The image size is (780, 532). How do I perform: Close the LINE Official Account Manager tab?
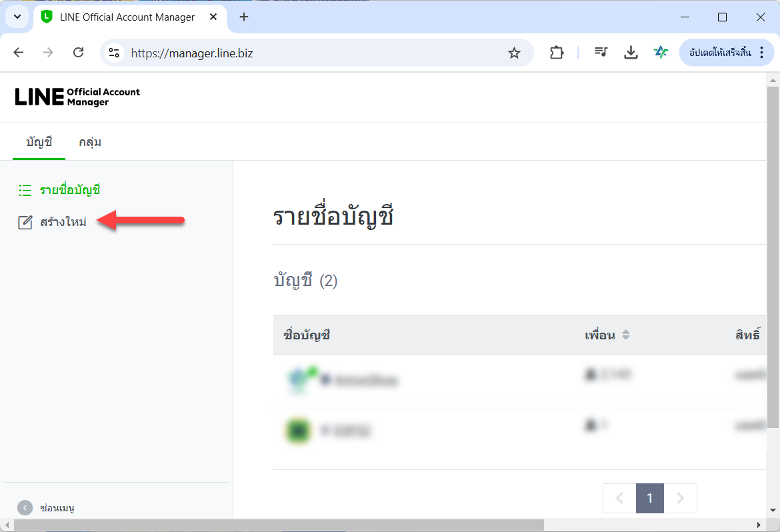point(213,17)
